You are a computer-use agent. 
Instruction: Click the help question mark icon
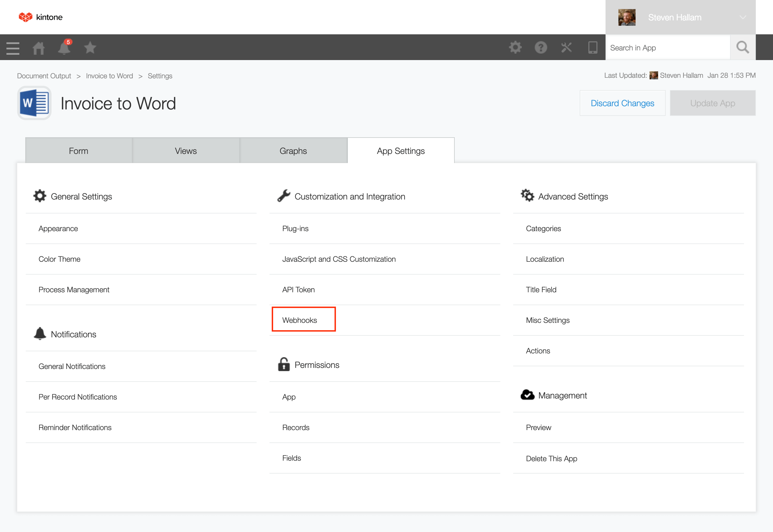(x=541, y=47)
